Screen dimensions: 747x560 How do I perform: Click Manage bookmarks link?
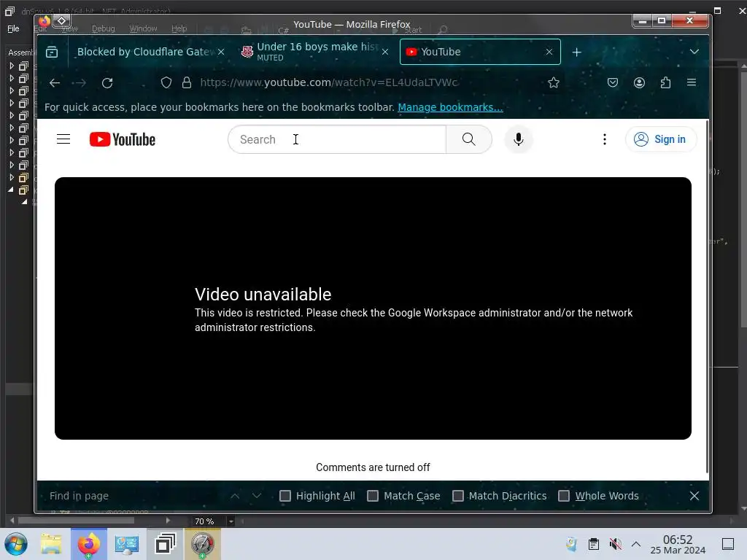click(x=450, y=107)
